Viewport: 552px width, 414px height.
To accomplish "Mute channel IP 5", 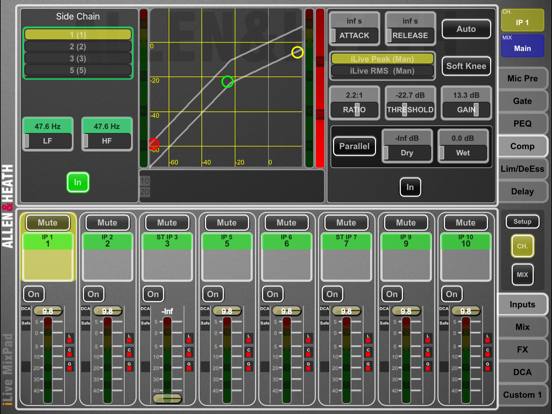I will pos(226,222).
